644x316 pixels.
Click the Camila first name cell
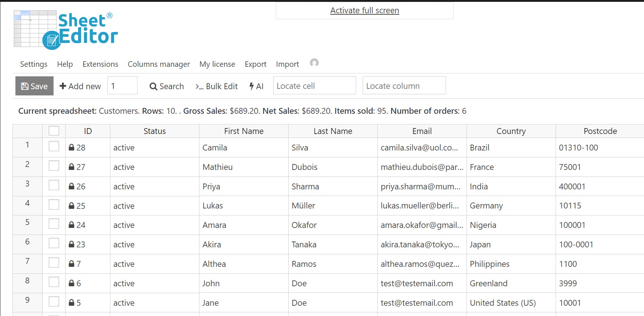244,148
